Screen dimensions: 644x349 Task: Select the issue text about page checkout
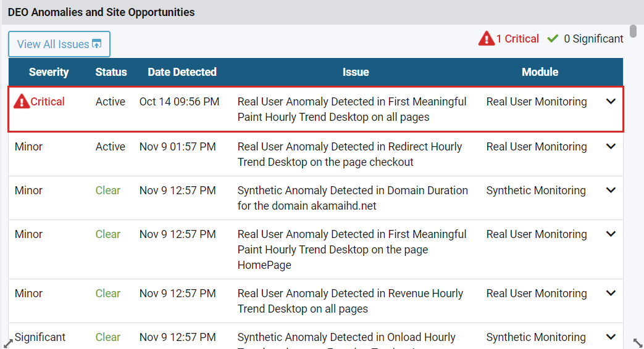tap(349, 154)
